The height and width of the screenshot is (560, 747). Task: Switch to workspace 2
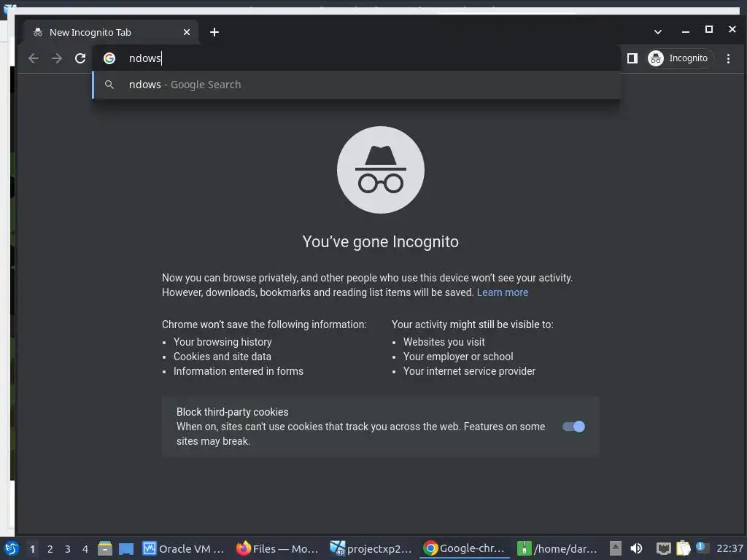point(50,549)
